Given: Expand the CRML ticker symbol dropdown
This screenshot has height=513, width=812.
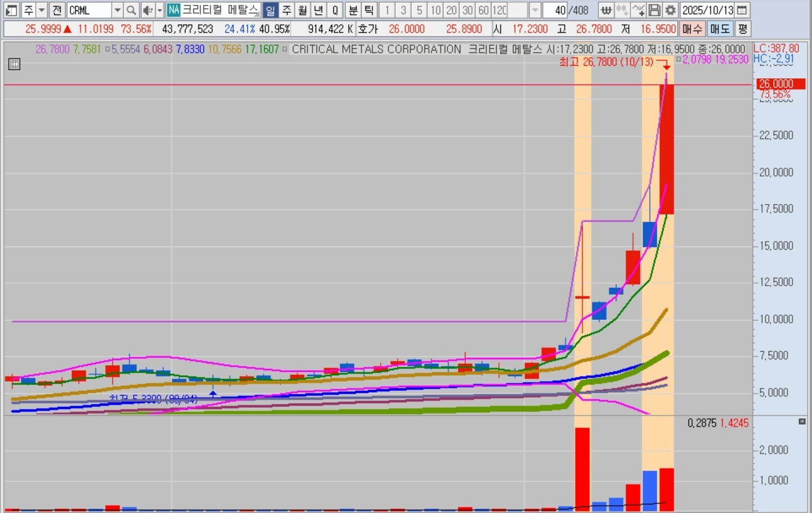Looking at the screenshot, I should click(117, 10).
